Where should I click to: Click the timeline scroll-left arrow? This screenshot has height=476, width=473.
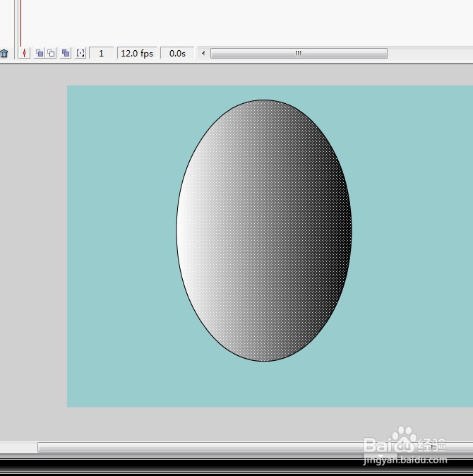[x=203, y=53]
